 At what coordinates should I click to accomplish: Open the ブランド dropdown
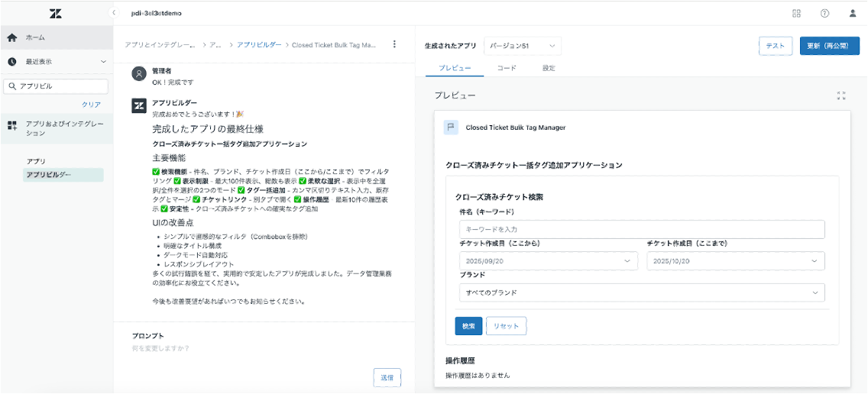pyautogui.click(x=641, y=292)
